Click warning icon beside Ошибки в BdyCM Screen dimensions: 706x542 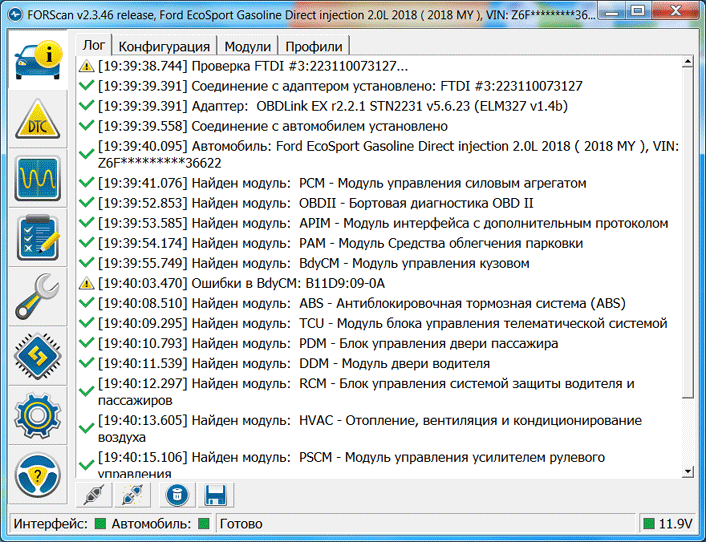click(86, 284)
